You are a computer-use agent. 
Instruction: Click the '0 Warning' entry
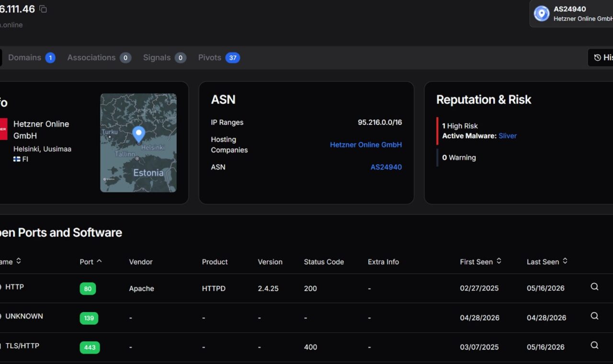coord(459,158)
